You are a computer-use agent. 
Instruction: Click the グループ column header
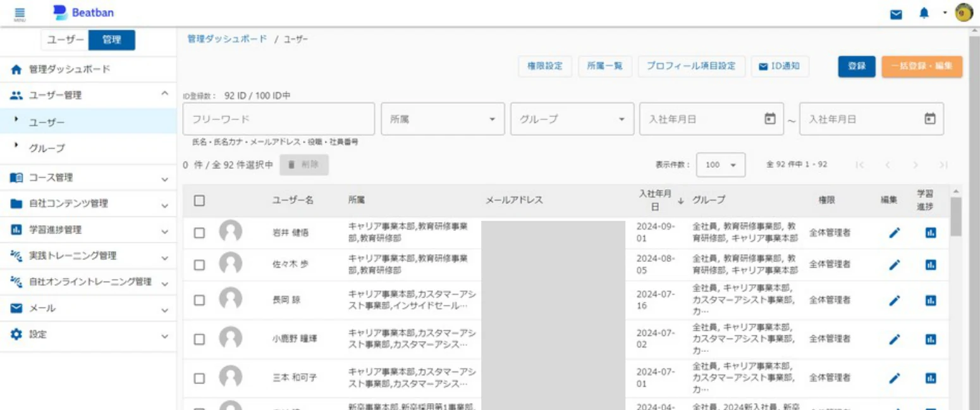coord(709,201)
